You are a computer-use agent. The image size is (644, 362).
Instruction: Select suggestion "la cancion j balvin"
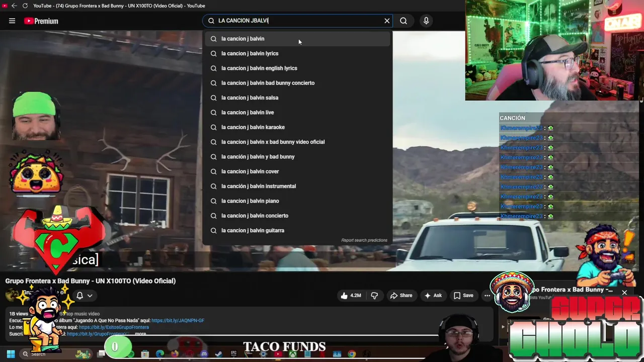point(297,39)
